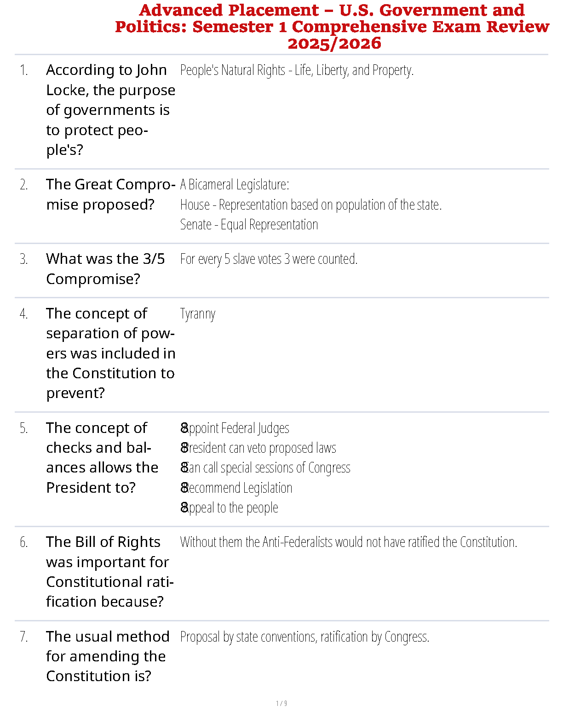Image resolution: width=563 pixels, height=728 pixels.
Task: Click the "Senate - Equal Representation" line
Action: point(249,225)
